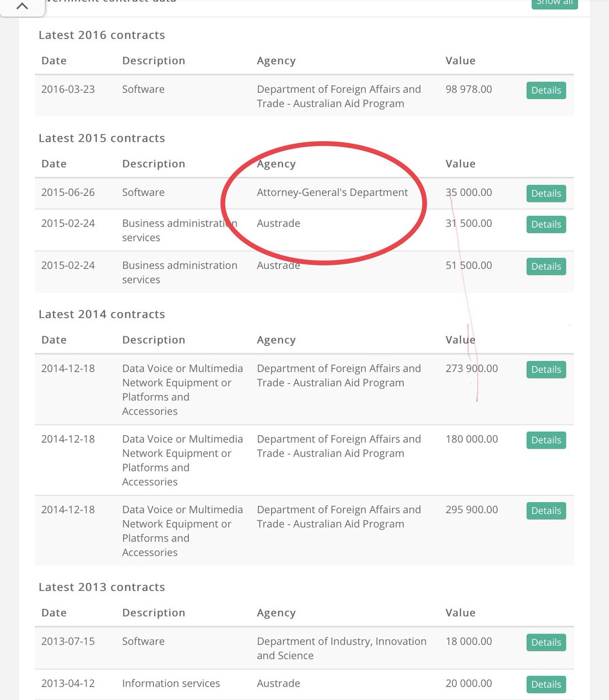Select the 'Latest 2016 contracts' heading
Image resolution: width=609 pixels, height=700 pixels.
pos(101,35)
